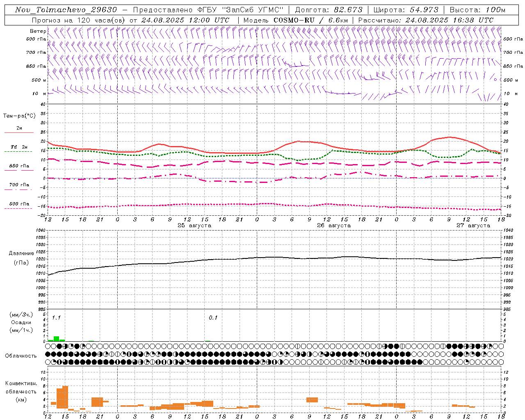Click the green dashed Td legend line
525x420 pixels.
[x=18, y=152]
